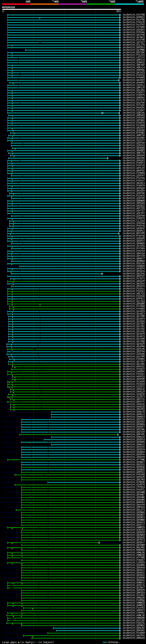Select the UniRef100_A1YMW8 hit label
The height and width of the screenshot is (644, 146).
(x=133, y=50)
